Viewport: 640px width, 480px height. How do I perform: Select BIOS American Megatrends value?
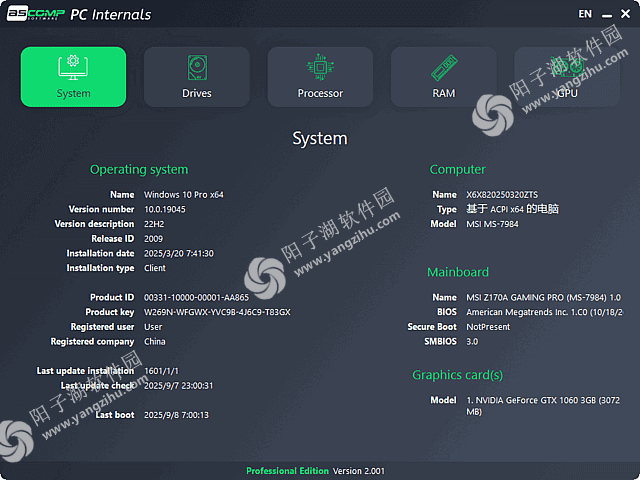coord(545,312)
